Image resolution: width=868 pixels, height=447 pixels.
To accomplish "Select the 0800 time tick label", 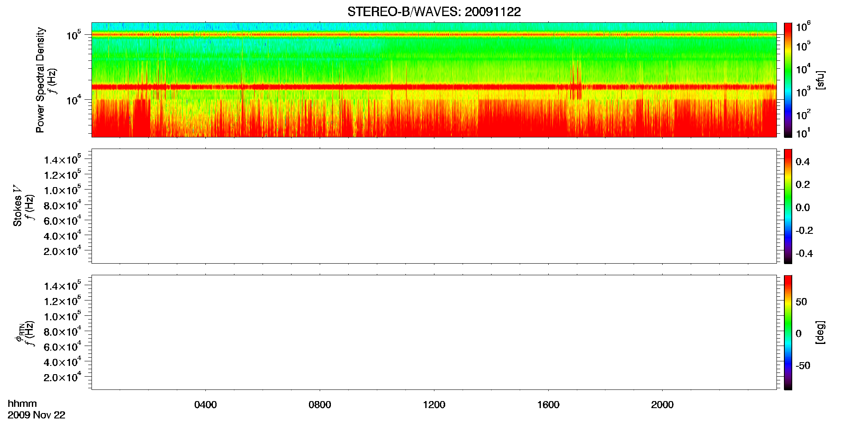I will pyautogui.click(x=320, y=405).
